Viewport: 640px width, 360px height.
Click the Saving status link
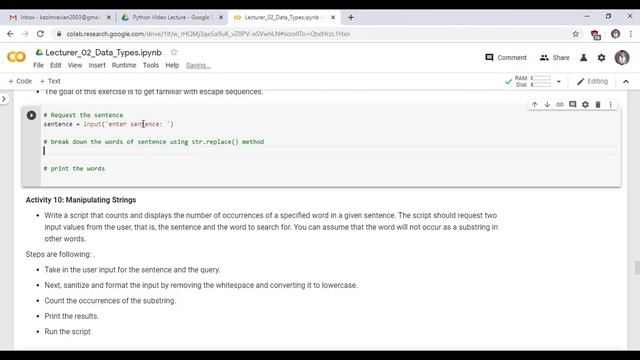pyautogui.click(x=198, y=66)
